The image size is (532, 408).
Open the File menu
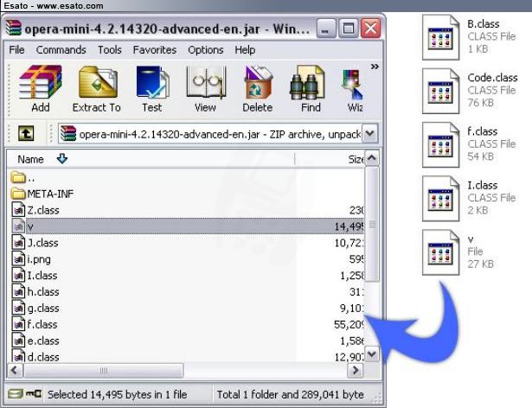click(x=16, y=50)
